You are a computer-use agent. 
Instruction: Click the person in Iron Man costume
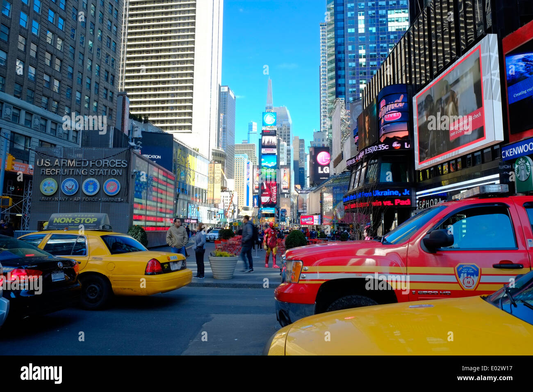click(271, 245)
